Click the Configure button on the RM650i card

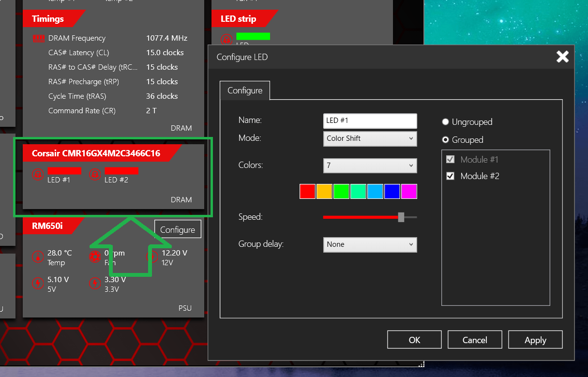178,229
